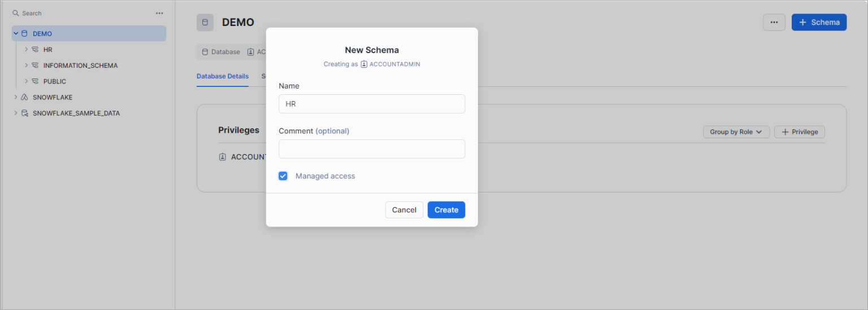Click the large DEMO database header icon
The height and width of the screenshot is (310, 868).
(x=205, y=23)
